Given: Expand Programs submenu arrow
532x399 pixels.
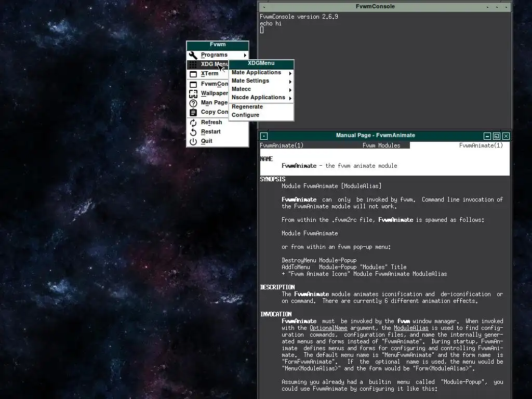Looking at the screenshot, I should coord(245,55).
